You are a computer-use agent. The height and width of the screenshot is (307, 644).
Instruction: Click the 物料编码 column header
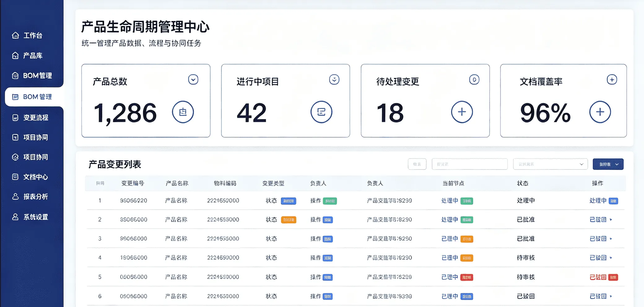[x=225, y=183]
